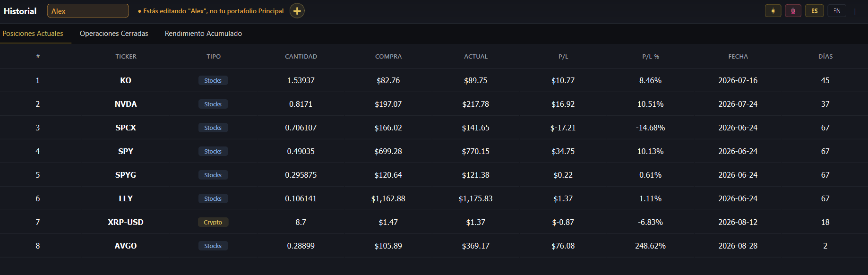This screenshot has width=868, height=275.
Task: Select the LLY ticker
Action: (x=126, y=198)
